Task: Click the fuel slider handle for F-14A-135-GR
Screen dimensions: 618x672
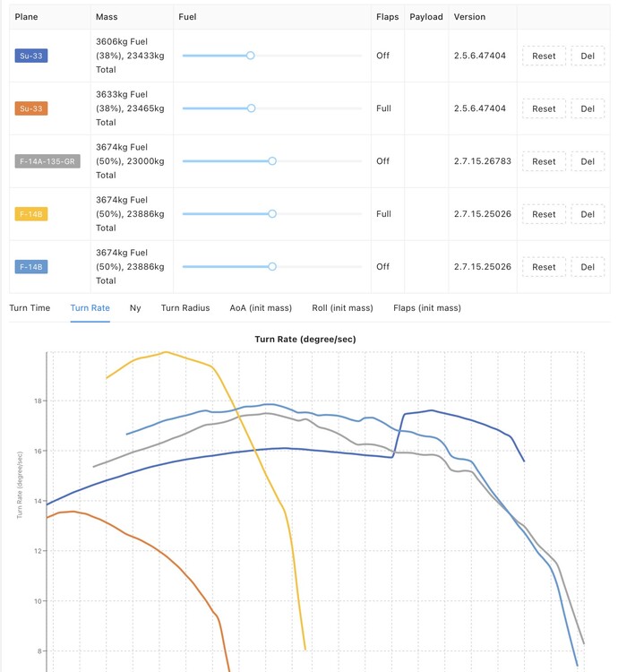Action: coord(272,161)
